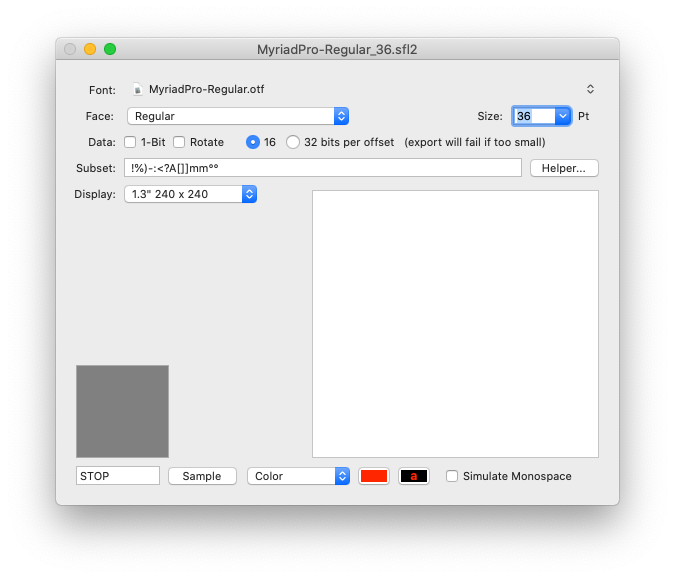Enable the 1-Bit checkbox
The width and height of the screenshot is (675, 579).
pyautogui.click(x=130, y=142)
